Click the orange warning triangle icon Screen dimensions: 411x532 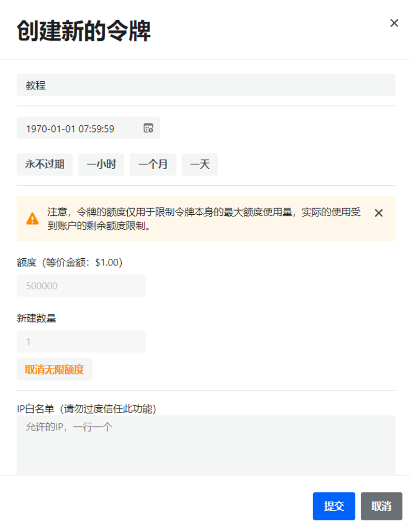pos(33,218)
